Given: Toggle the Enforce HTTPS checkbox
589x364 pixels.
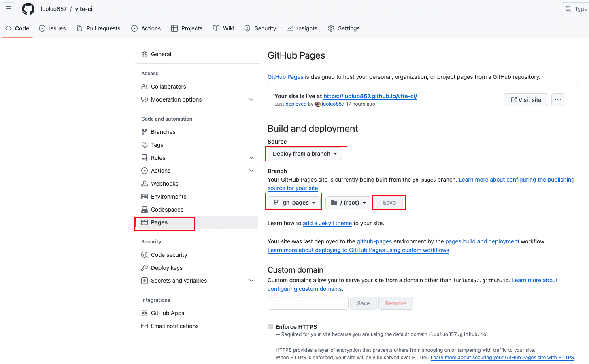Looking at the screenshot, I should pos(270,327).
